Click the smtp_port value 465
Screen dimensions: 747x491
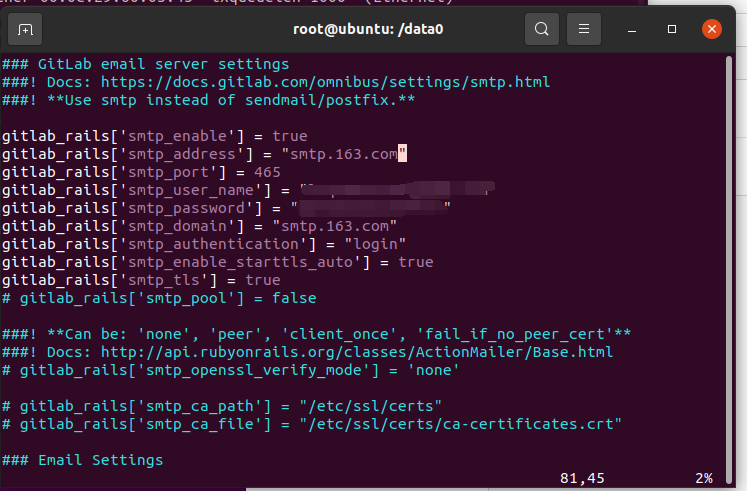[x=267, y=172]
